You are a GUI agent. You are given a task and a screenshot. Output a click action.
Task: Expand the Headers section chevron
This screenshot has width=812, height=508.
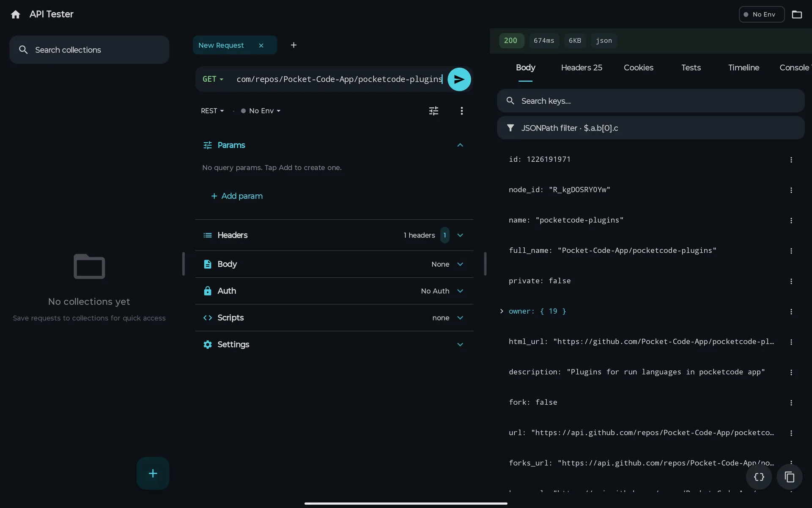click(x=460, y=235)
